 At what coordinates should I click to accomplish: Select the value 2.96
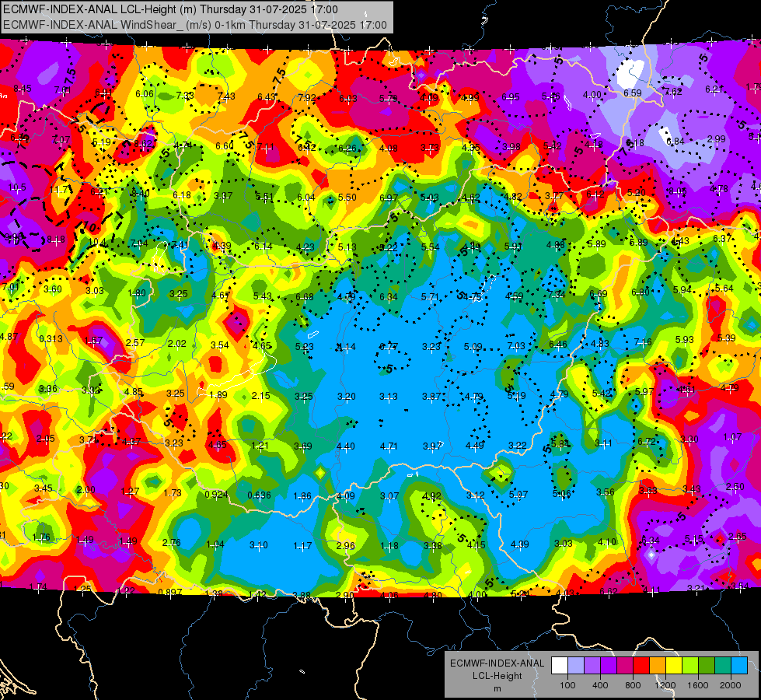click(x=346, y=545)
